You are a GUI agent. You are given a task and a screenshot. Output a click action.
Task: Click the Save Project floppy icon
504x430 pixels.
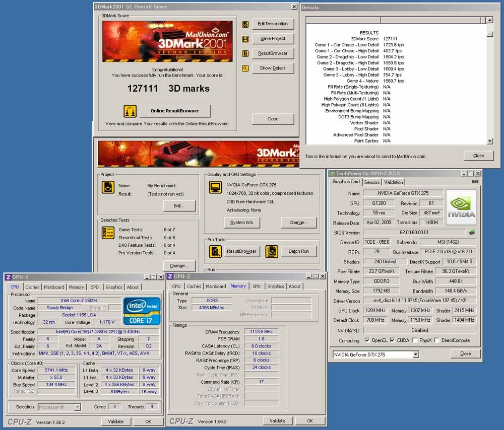point(245,39)
